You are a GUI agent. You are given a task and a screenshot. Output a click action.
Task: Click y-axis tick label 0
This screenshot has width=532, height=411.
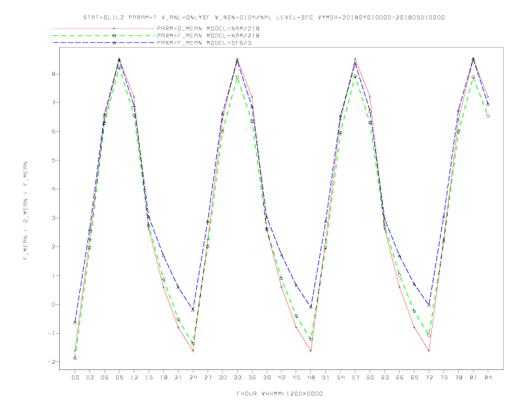pyautogui.click(x=53, y=304)
